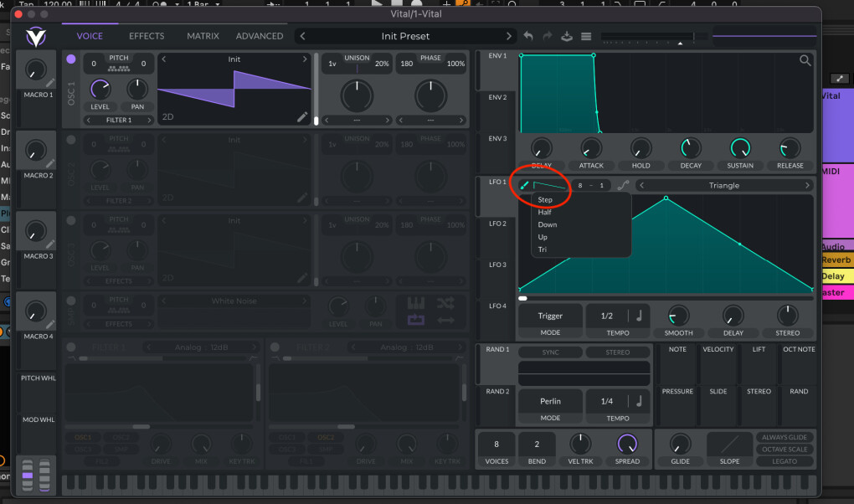Click the ENV 1 magnifier zoom icon

click(x=805, y=60)
